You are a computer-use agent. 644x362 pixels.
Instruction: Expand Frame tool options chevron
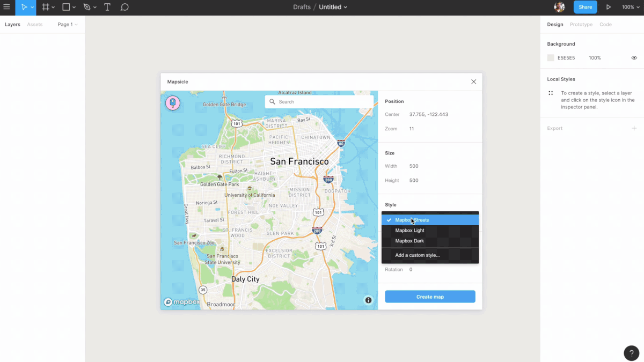(53, 8)
